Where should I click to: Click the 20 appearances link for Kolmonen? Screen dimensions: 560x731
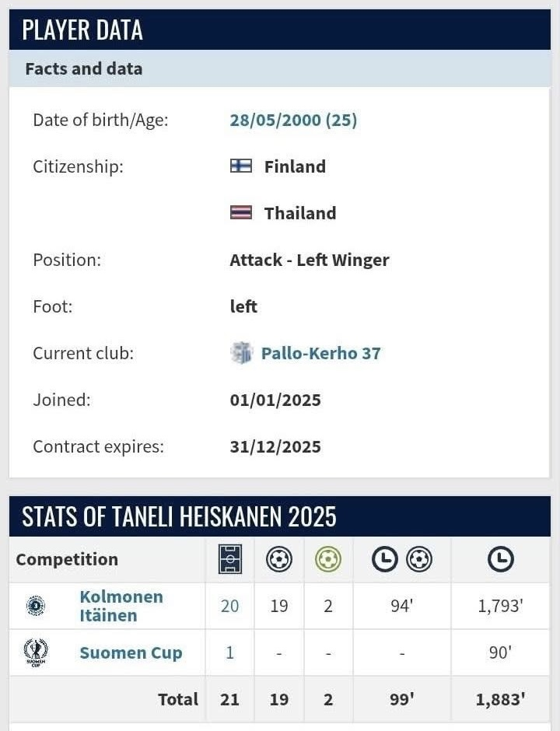click(x=230, y=606)
